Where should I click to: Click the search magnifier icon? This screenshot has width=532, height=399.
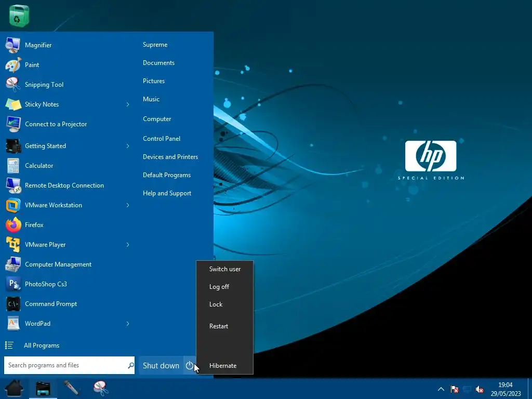click(130, 365)
